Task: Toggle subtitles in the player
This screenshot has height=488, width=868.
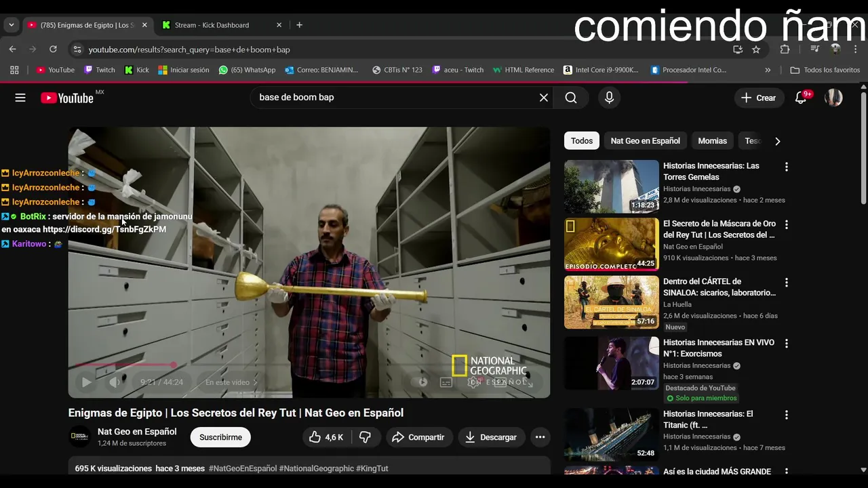Action: [x=446, y=382]
